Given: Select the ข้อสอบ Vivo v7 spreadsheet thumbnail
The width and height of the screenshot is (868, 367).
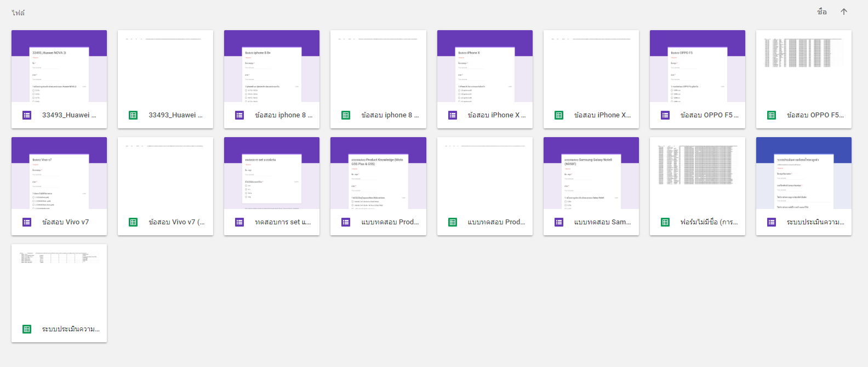Looking at the screenshot, I should (165, 173).
